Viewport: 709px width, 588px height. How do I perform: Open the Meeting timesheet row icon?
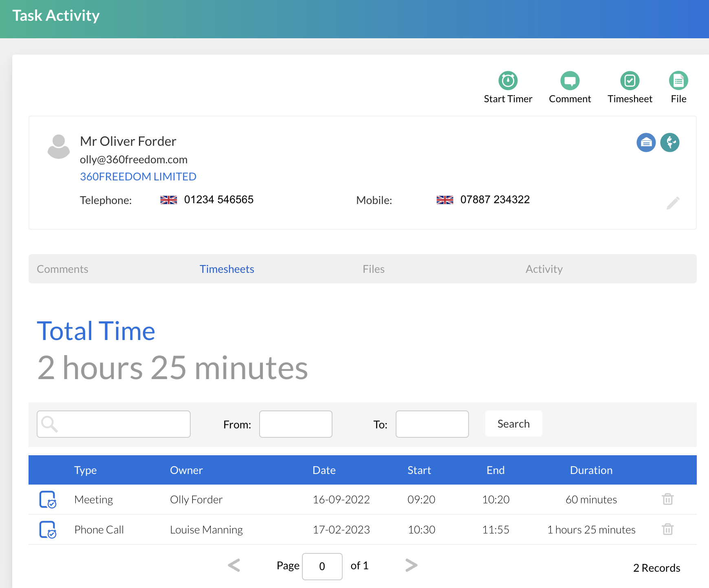(48, 499)
